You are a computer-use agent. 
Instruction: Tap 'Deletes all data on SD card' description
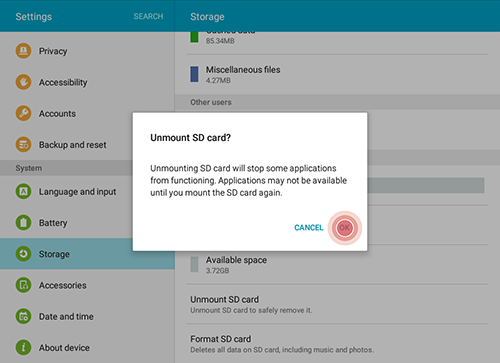[x=282, y=350]
